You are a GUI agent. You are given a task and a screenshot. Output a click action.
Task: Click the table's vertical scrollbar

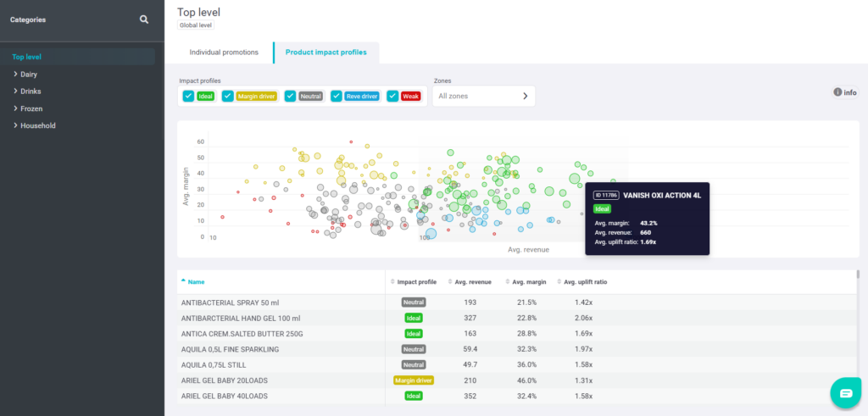[858, 280]
